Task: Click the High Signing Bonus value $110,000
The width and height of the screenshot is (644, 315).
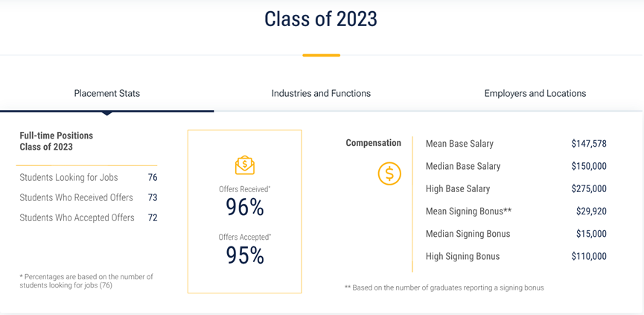Action: [x=589, y=257]
